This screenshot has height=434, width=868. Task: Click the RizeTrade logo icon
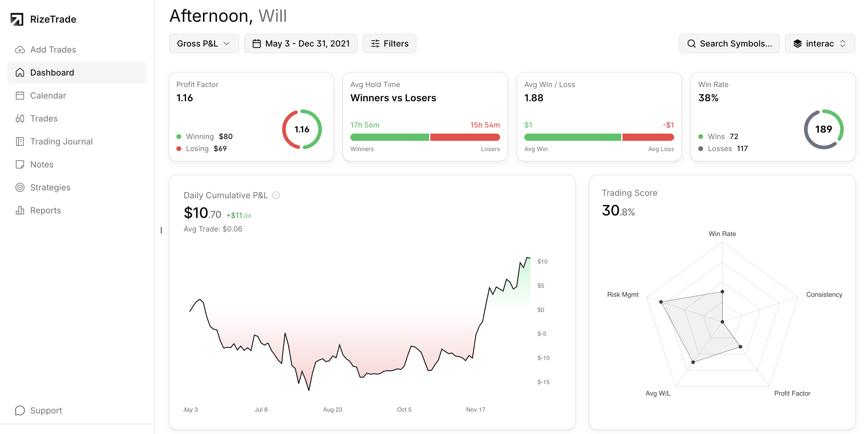point(17,19)
